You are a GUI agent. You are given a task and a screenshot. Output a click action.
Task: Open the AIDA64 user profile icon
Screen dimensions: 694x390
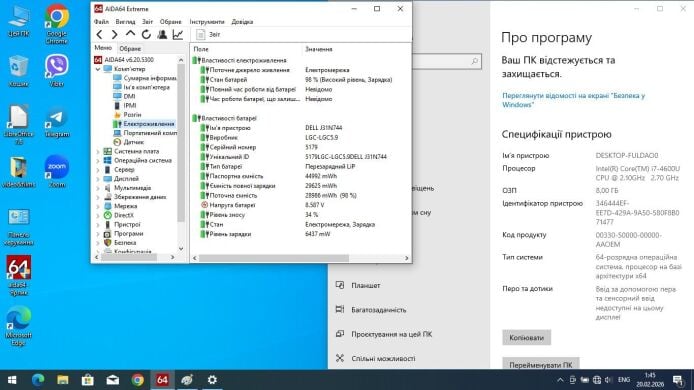point(162,35)
